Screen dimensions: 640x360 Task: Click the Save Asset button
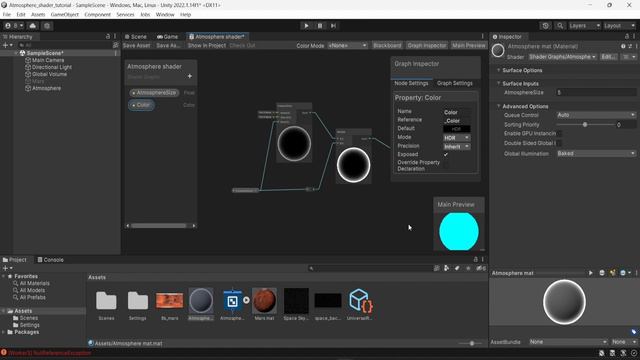tap(136, 45)
